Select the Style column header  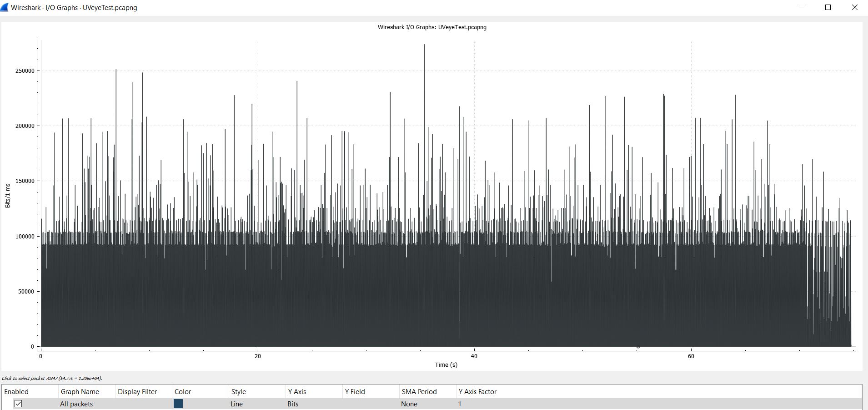click(238, 392)
